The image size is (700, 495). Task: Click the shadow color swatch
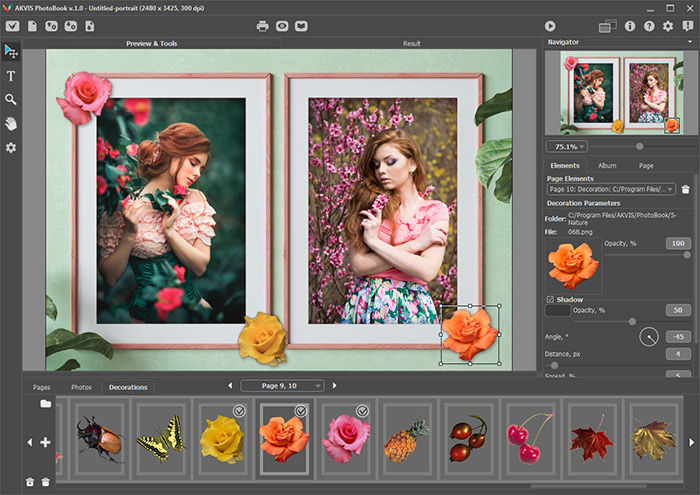[558, 310]
